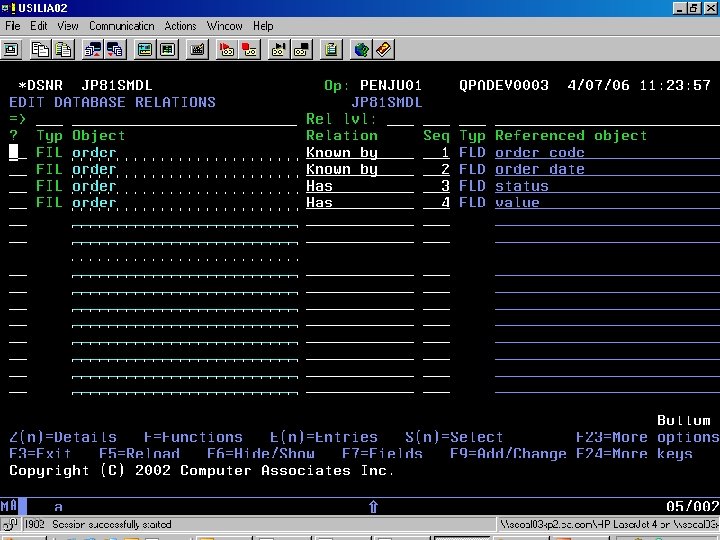Open the Actions menu
Screen dimensions: 720x540
[180, 26]
